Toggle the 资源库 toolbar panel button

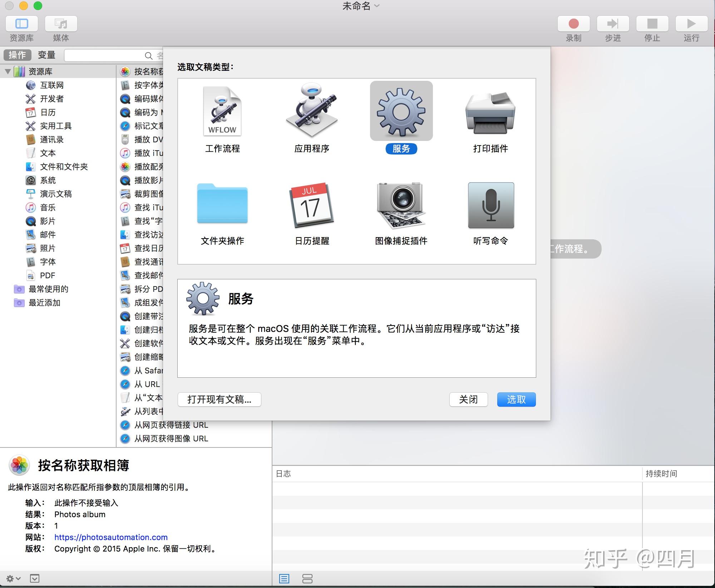point(21,24)
